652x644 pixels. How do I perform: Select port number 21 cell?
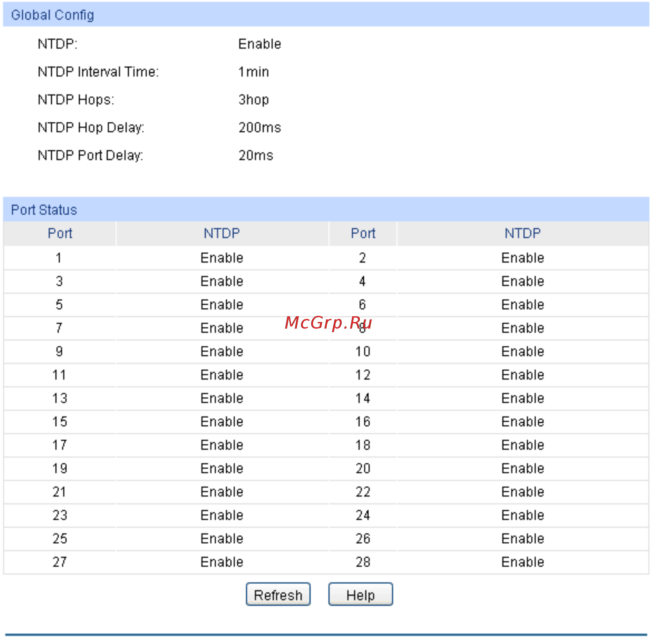coord(60,492)
